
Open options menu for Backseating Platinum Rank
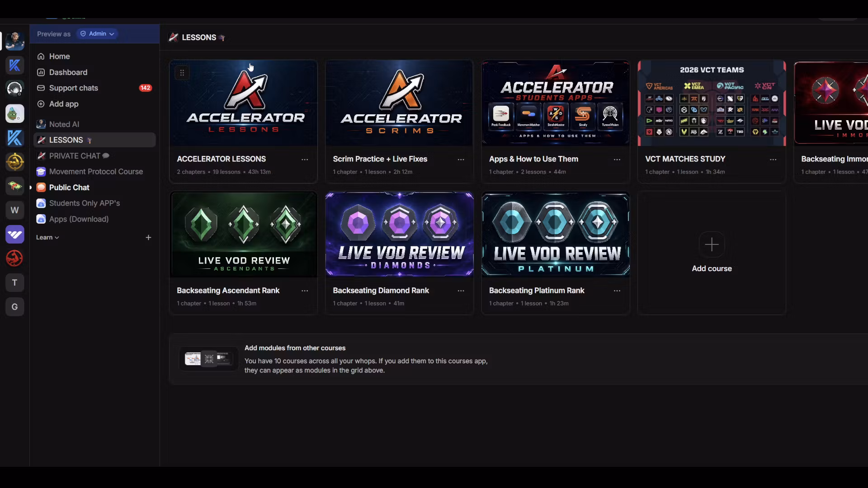click(617, 291)
